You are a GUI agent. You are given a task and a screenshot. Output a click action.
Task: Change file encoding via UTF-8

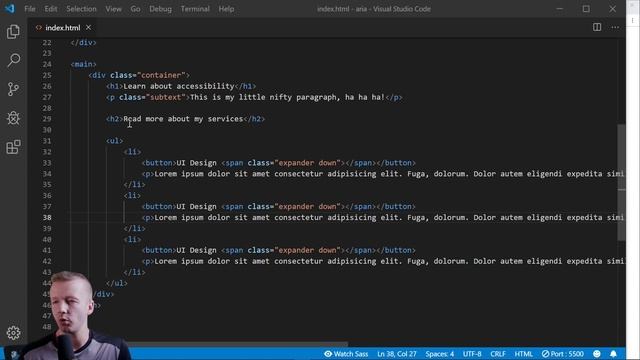[472, 354]
